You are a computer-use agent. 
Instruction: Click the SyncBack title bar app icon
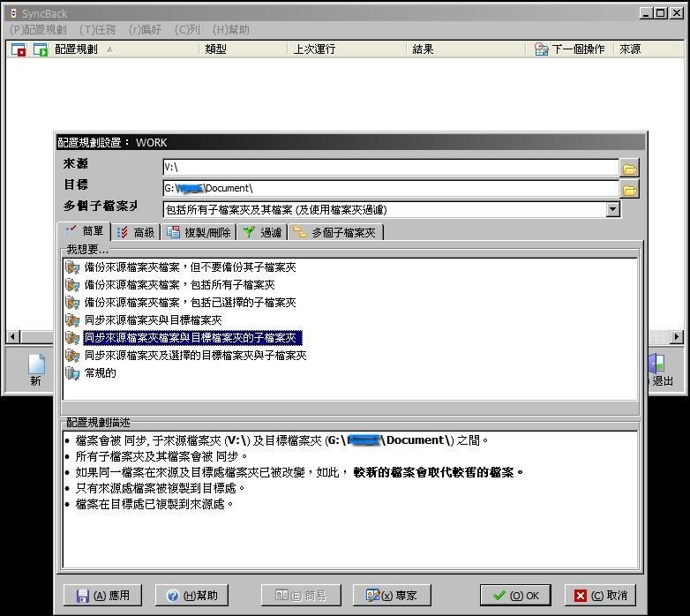coord(13,13)
